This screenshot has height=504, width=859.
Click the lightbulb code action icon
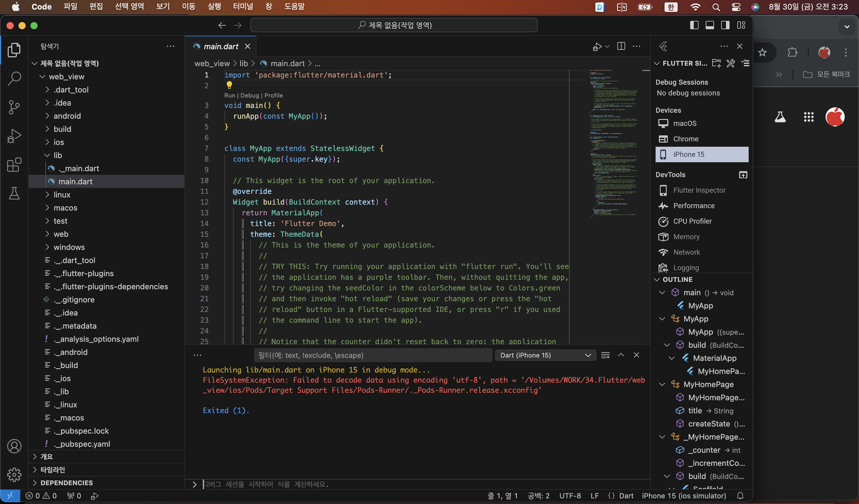(x=229, y=85)
